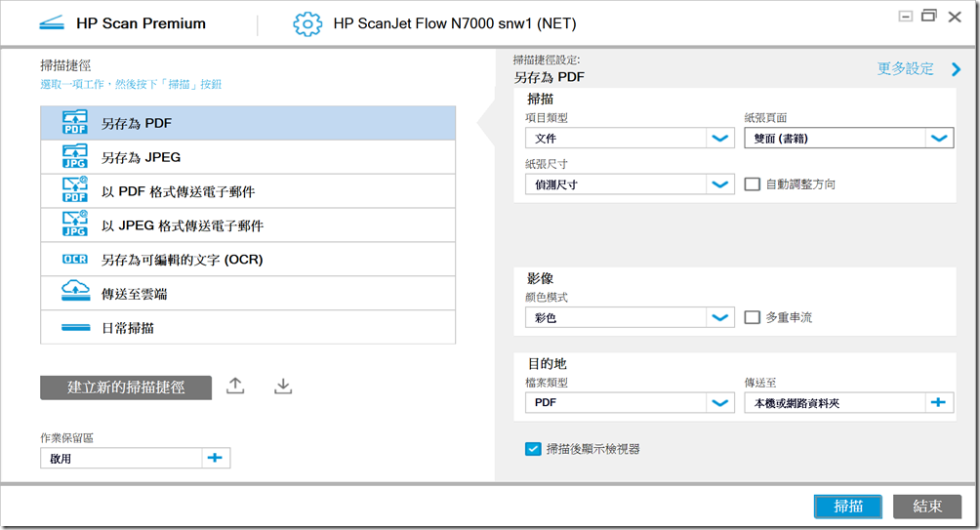Screen dimensions: 980x530
Task: Select the 另存為 JPEG shortcut icon
Action: coord(75,157)
